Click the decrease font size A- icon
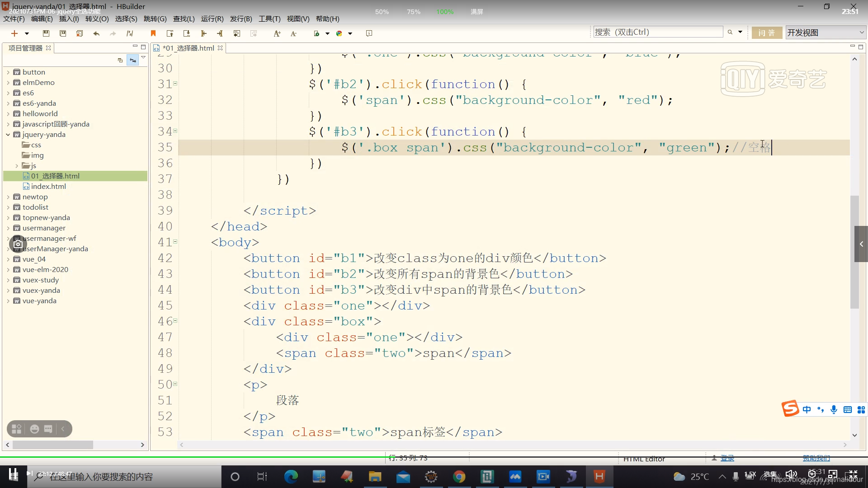868x488 pixels. point(294,33)
